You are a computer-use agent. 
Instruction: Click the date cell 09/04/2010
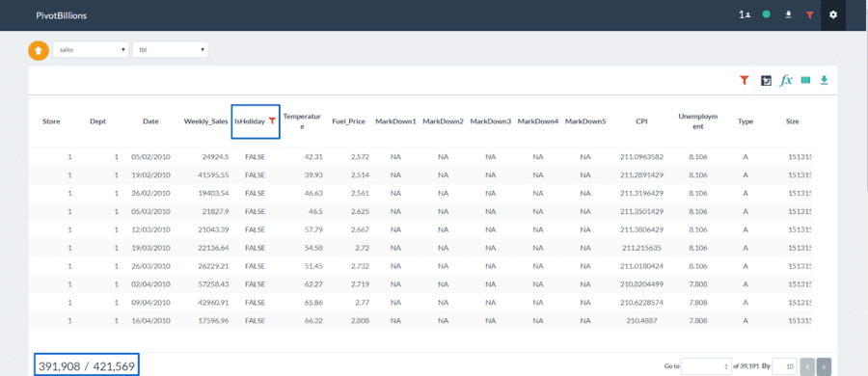coord(150,303)
